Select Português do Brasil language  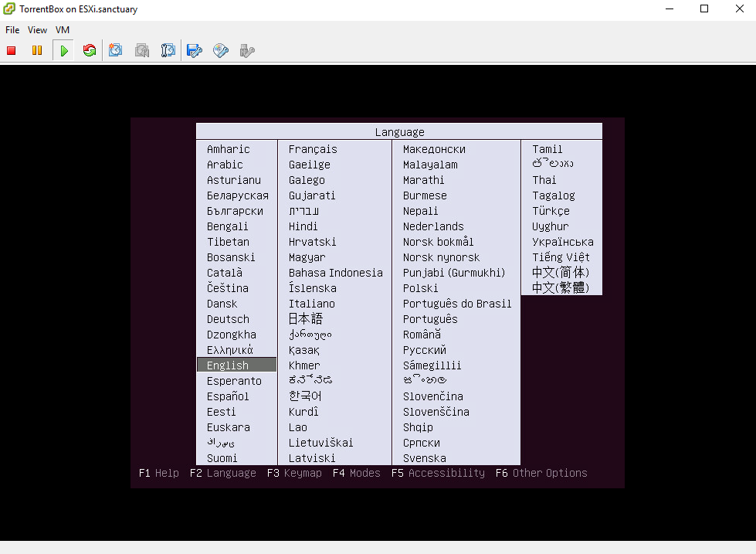[457, 304]
